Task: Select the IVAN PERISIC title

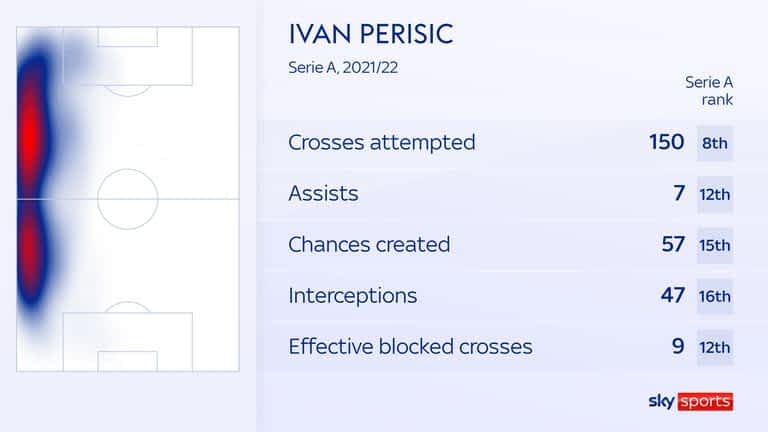Action: 371,34
